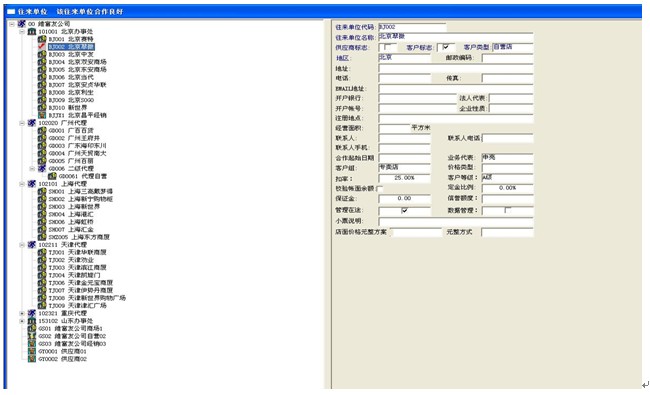Collapse the 102020 广州代理 branch
This screenshot has height=395, width=650.
22,123
